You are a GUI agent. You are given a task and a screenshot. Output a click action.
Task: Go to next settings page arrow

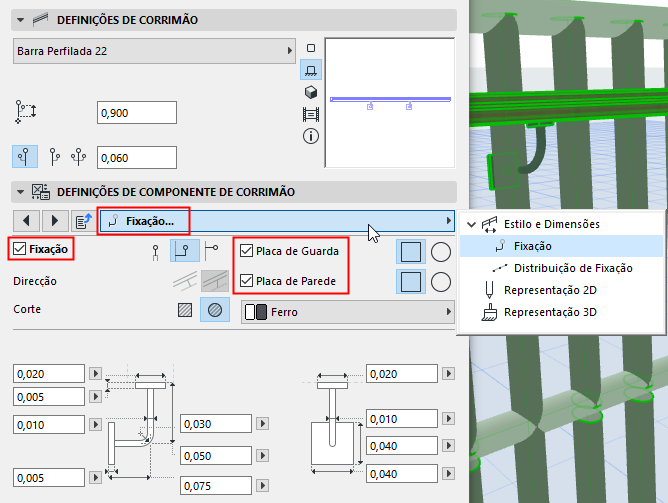pos(55,221)
